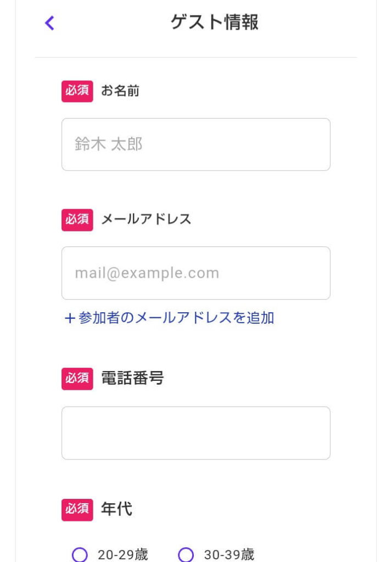Click the 必須 badge beside メールアドレス
The image size is (392, 562).
click(x=77, y=220)
